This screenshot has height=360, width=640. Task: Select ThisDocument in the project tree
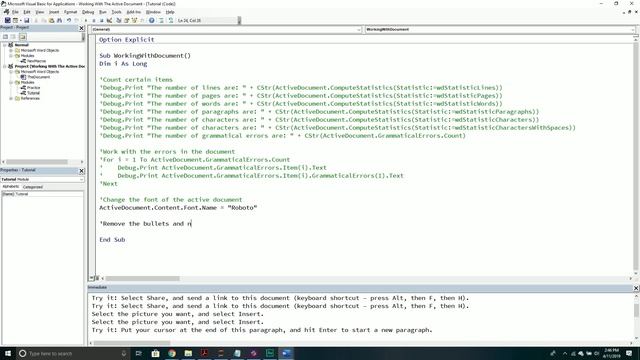coord(38,77)
